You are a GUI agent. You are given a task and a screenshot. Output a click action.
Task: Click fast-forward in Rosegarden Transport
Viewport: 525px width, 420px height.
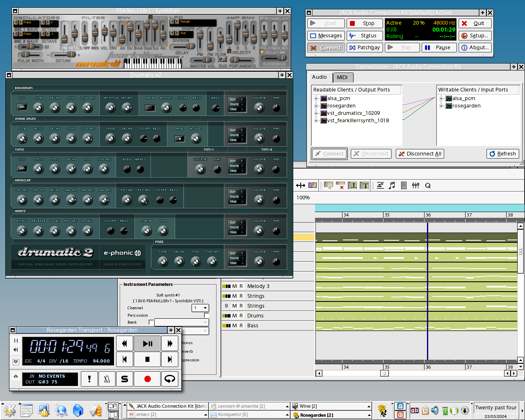click(170, 344)
